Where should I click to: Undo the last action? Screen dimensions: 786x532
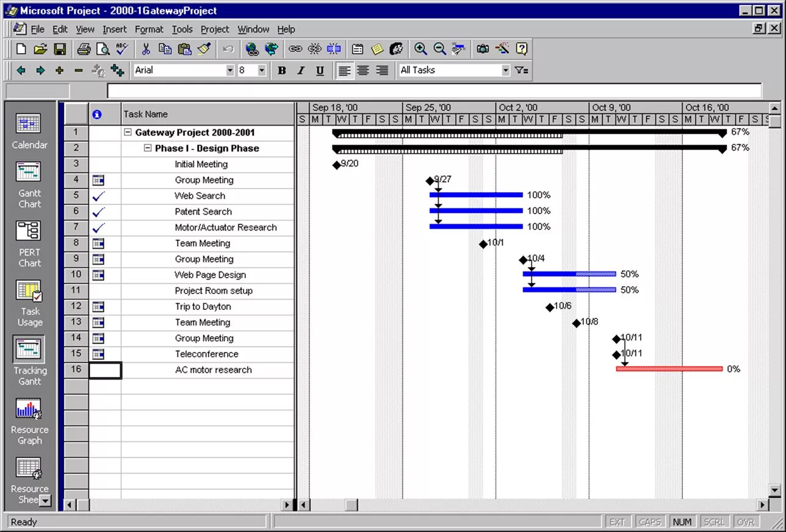tap(228, 49)
